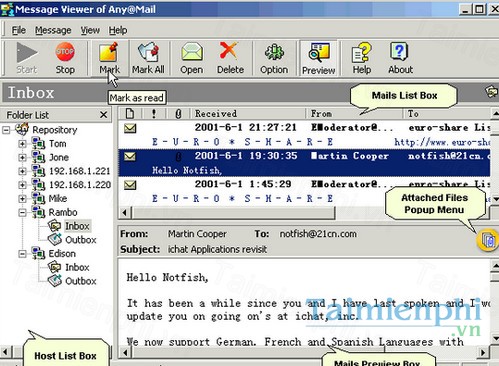The width and height of the screenshot is (499, 366).
Task: Select the Edison host
Action: point(62,254)
